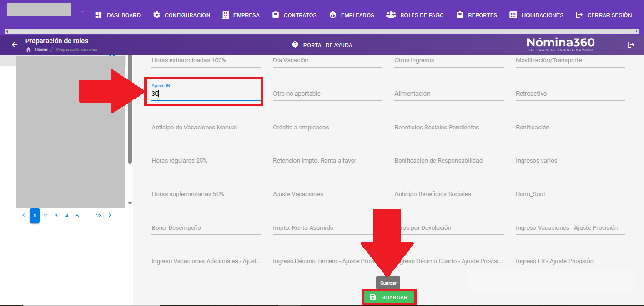Screen dimensions: 644x306
Task: Open the Portal de Ayuda link
Action: click(322, 45)
